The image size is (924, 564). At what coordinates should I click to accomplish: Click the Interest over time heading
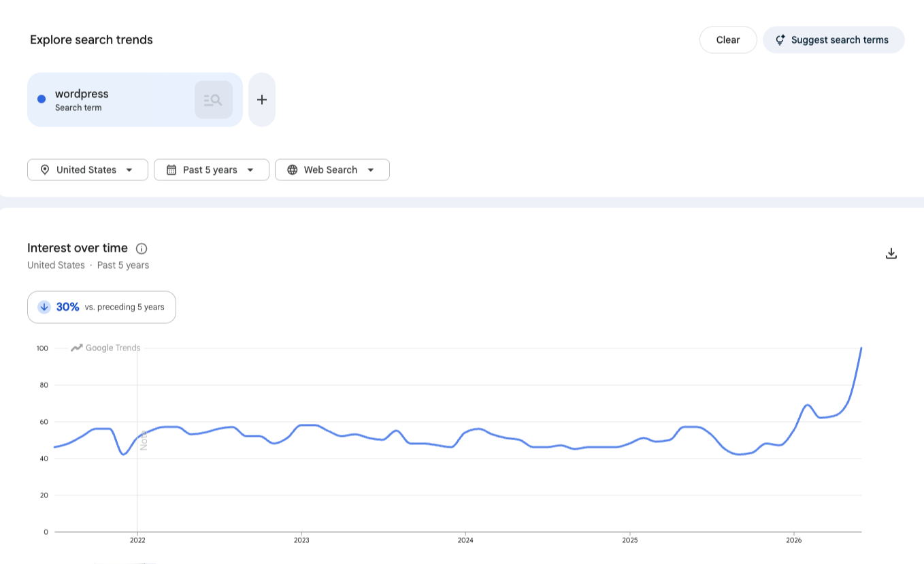tap(78, 248)
